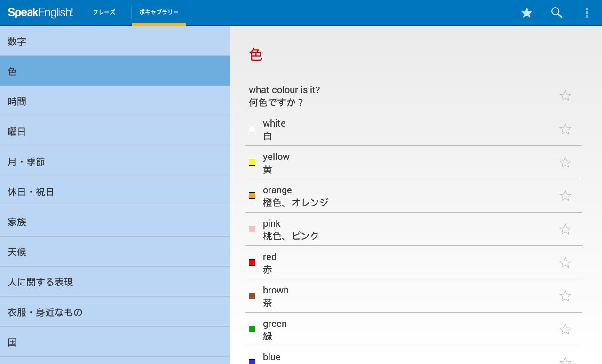
Task: Select the 時間 category
Action: [x=115, y=101]
